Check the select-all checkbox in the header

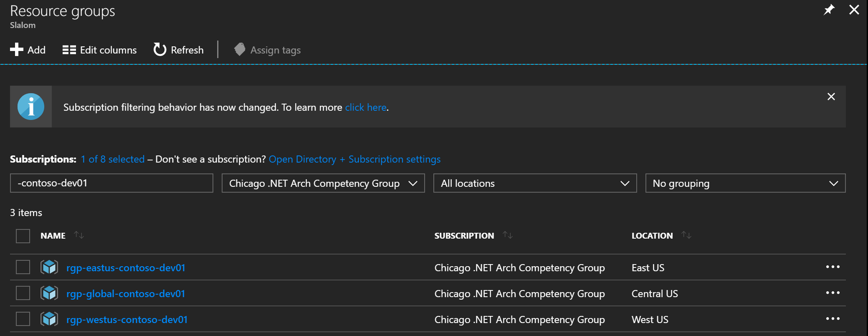23,236
